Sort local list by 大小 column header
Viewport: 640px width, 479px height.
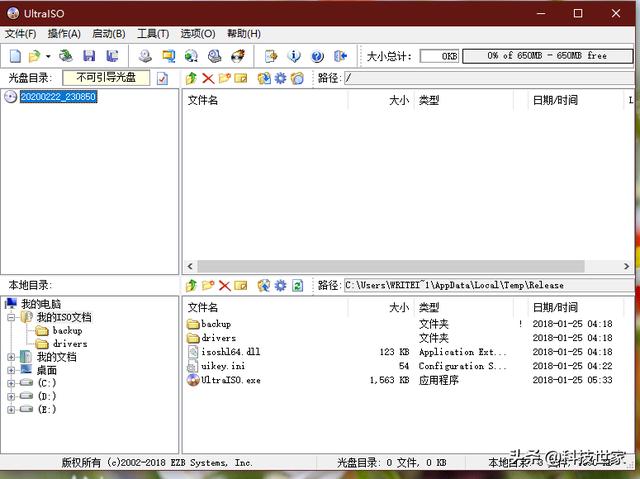click(x=380, y=307)
